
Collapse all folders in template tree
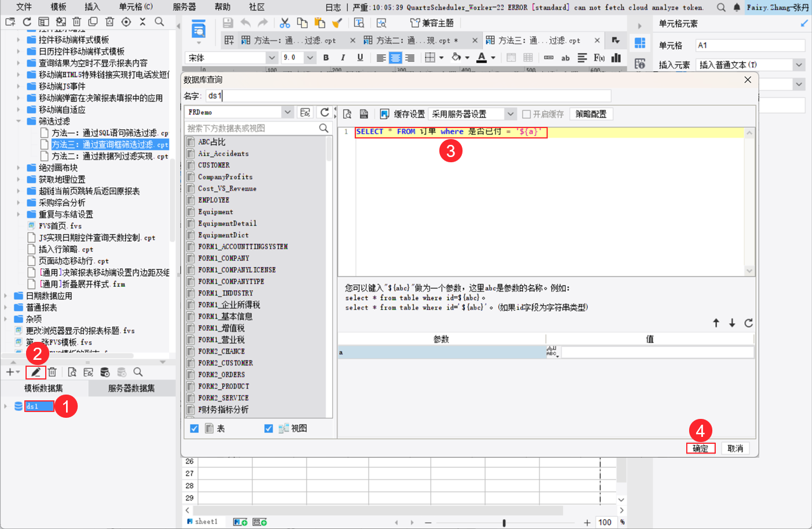pos(143,22)
